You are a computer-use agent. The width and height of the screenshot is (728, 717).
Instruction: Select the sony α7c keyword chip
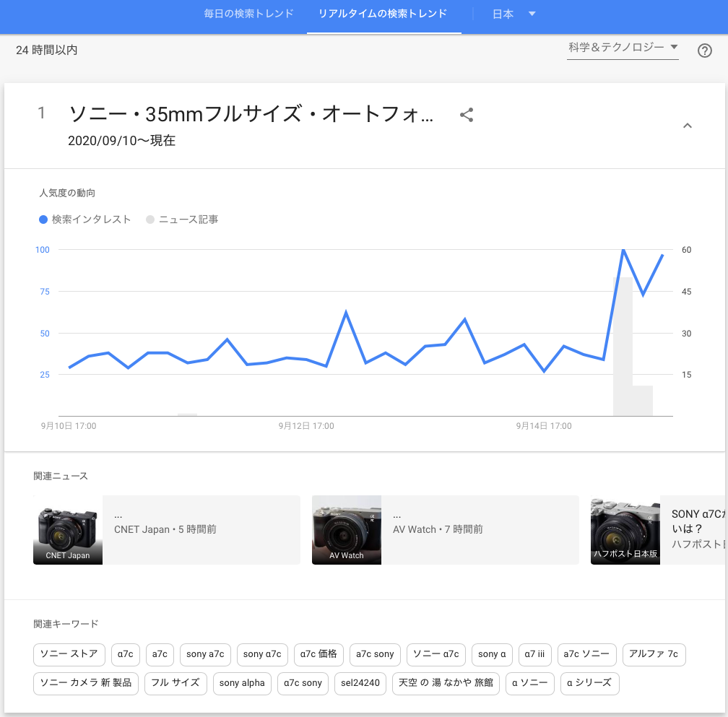[262, 654]
